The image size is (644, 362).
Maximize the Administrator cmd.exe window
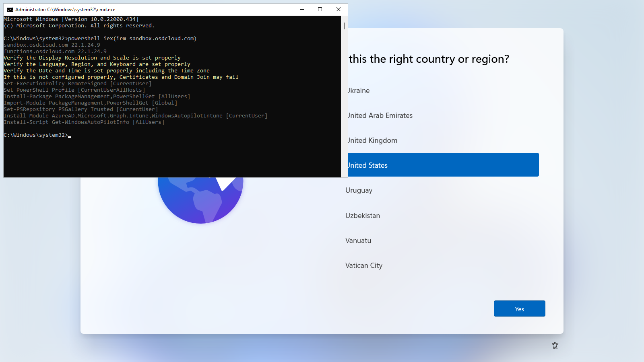[x=320, y=9]
